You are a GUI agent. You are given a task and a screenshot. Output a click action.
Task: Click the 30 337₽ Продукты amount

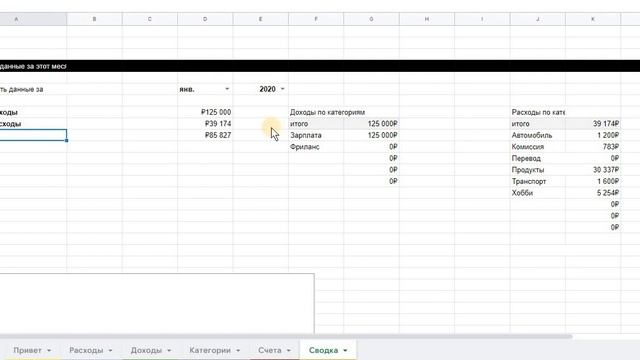coord(593,169)
